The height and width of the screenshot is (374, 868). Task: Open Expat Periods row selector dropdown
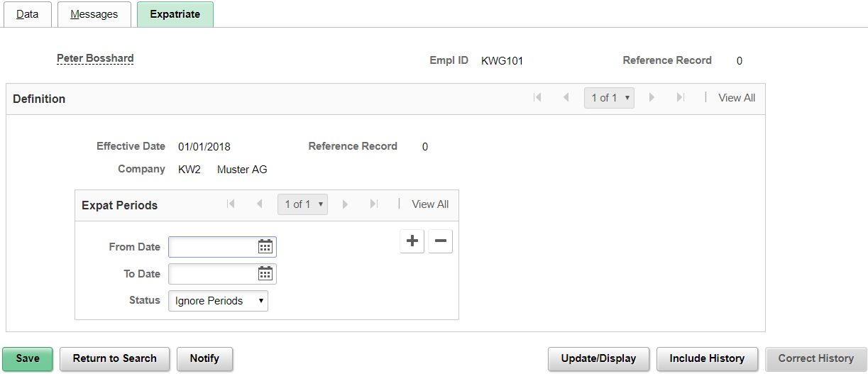pos(302,204)
